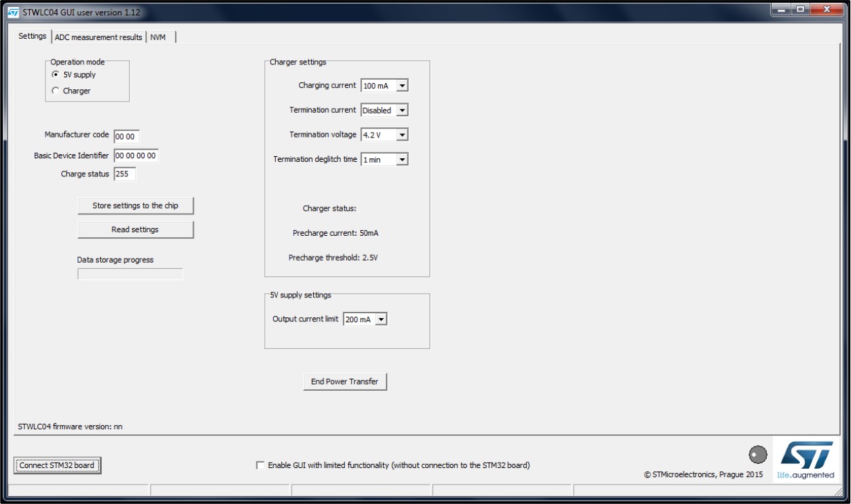Go to the Settings tab
The image size is (851, 504).
pyautogui.click(x=32, y=37)
